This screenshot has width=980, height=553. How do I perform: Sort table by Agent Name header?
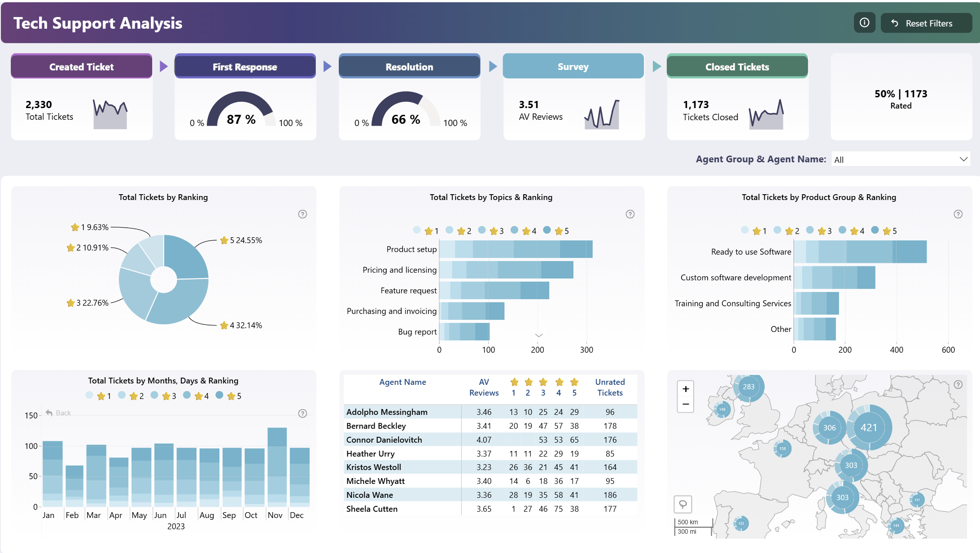(402, 382)
